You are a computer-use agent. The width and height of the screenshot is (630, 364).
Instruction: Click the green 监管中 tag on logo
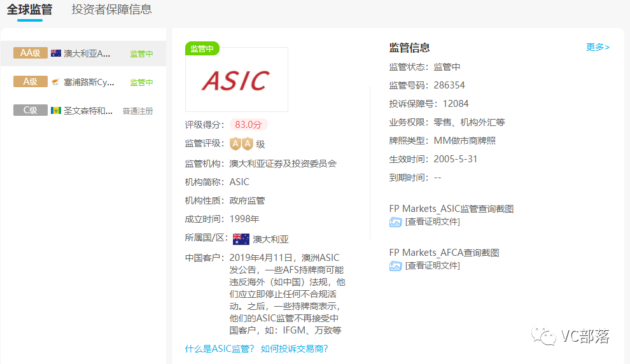tap(202, 48)
